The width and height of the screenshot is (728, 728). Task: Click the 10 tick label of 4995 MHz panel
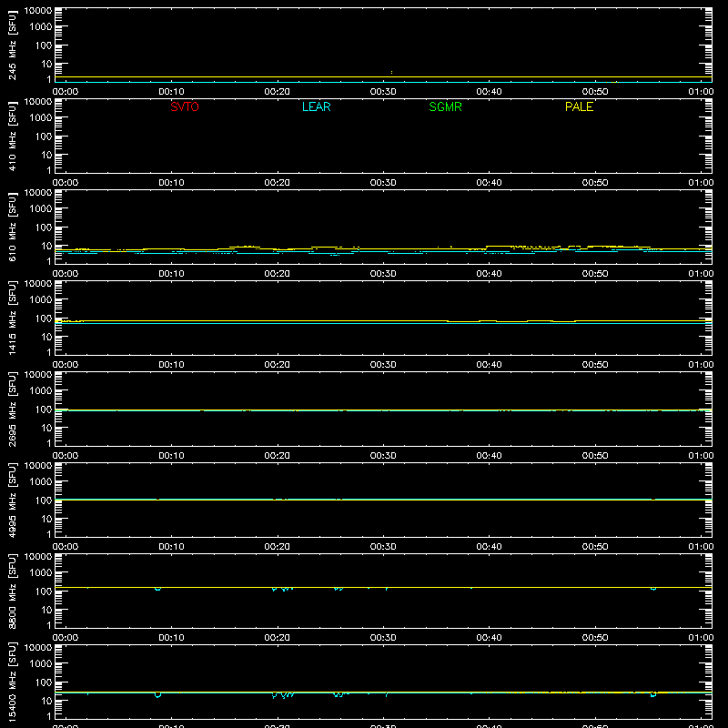tap(46, 519)
